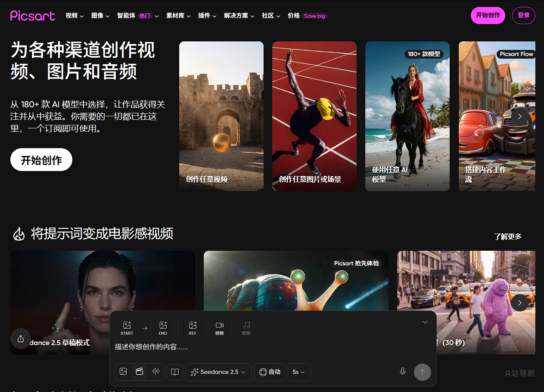The height and width of the screenshot is (392, 544).
Task: Attach a 视频 video input
Action: click(219, 328)
